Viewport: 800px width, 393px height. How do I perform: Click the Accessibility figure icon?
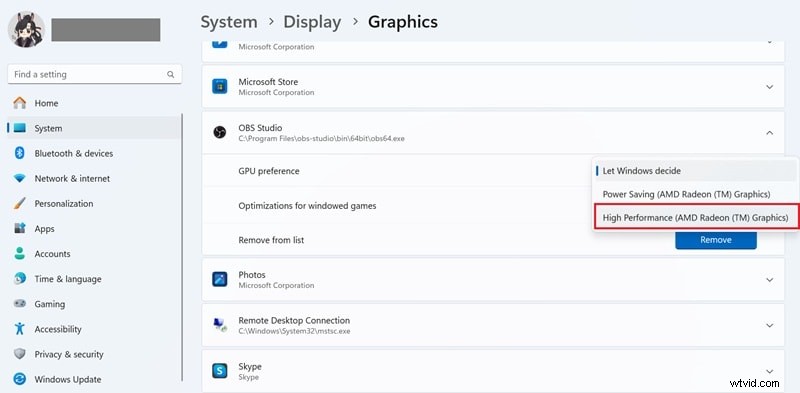coord(19,329)
